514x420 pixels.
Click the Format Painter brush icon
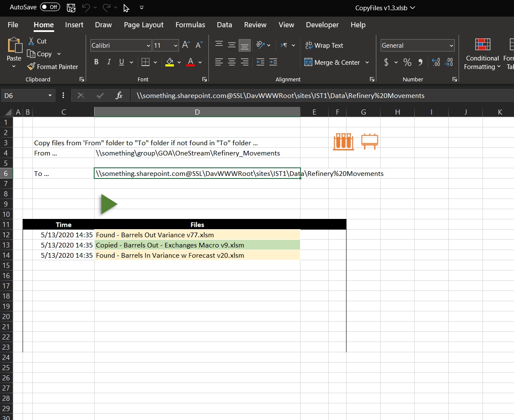31,66
